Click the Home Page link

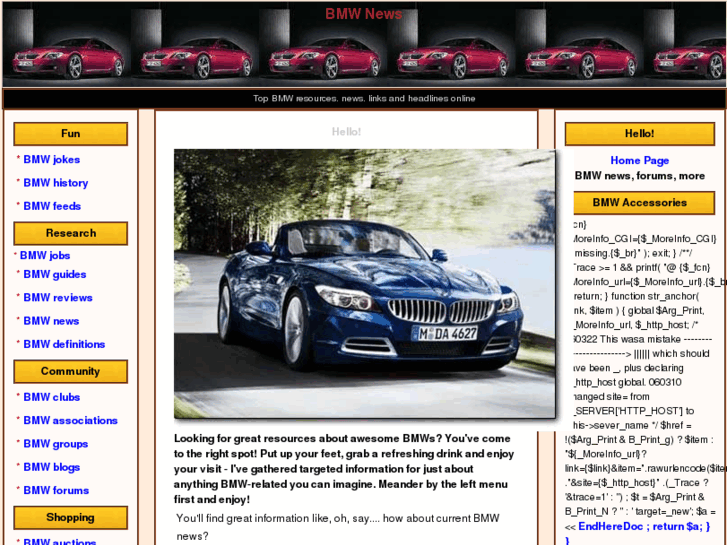pos(639,160)
